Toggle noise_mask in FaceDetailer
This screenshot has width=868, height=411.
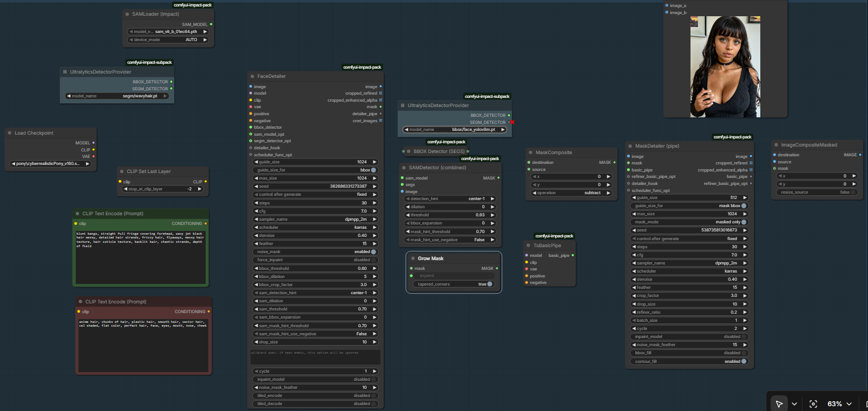tap(373, 251)
